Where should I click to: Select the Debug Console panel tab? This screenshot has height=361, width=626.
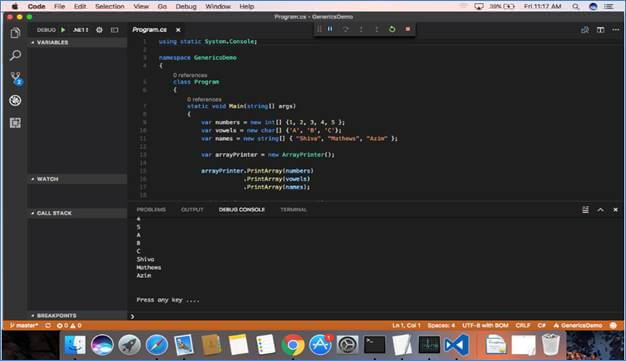pos(242,210)
